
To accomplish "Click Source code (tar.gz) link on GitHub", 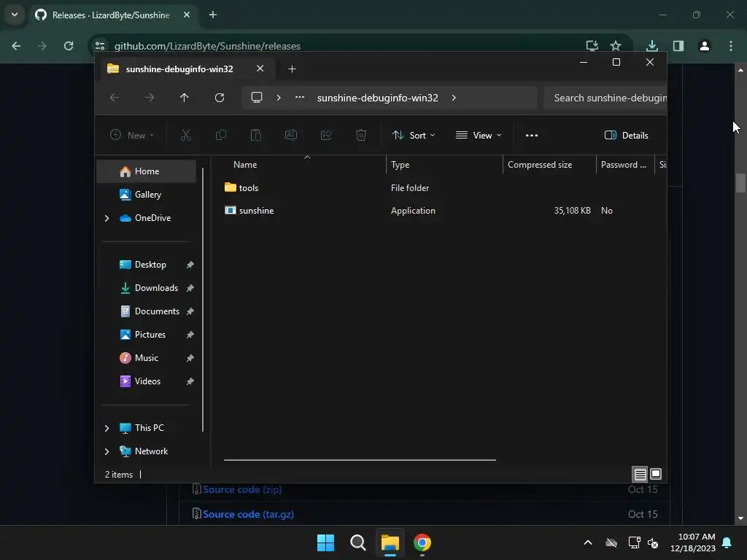I will coord(248,514).
